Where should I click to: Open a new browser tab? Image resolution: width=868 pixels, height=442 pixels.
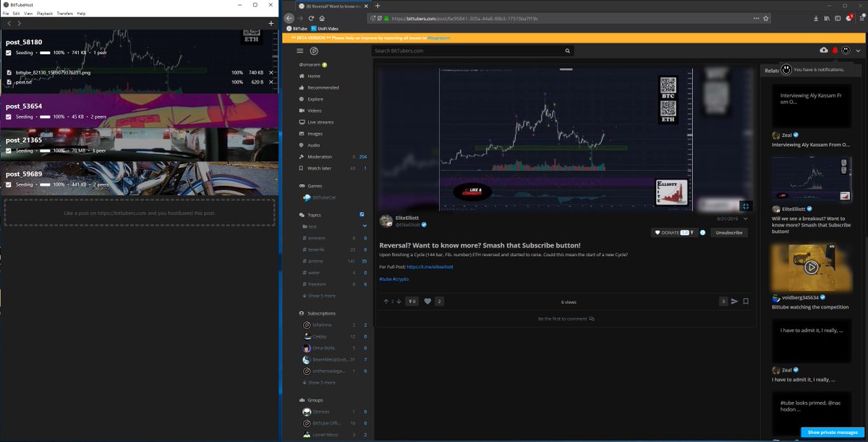coord(378,6)
